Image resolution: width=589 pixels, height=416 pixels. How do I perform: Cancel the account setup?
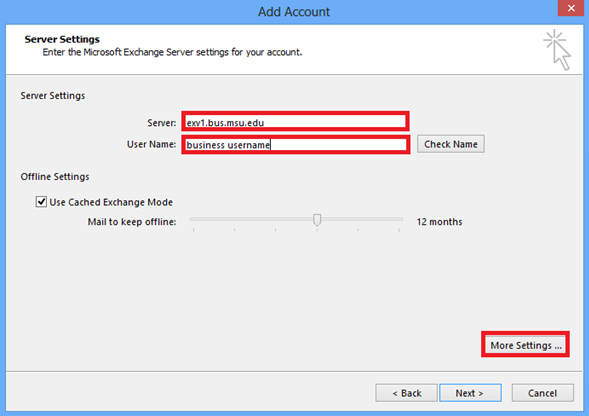click(542, 393)
